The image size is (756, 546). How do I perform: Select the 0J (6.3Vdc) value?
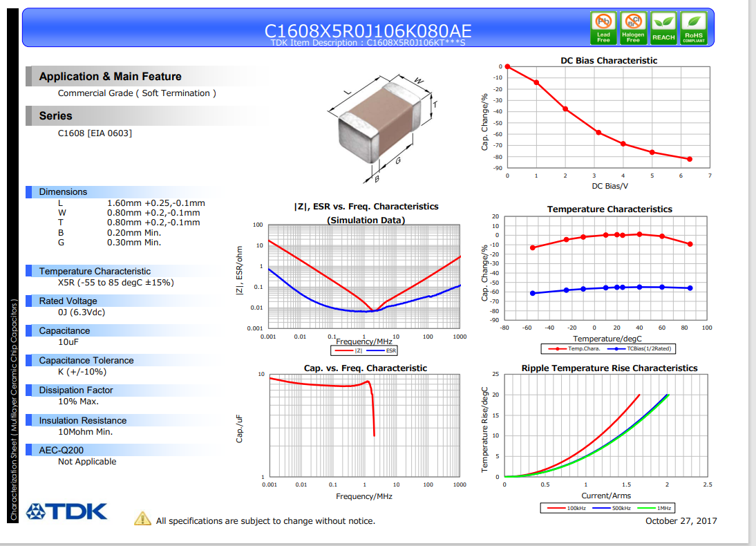(82, 312)
